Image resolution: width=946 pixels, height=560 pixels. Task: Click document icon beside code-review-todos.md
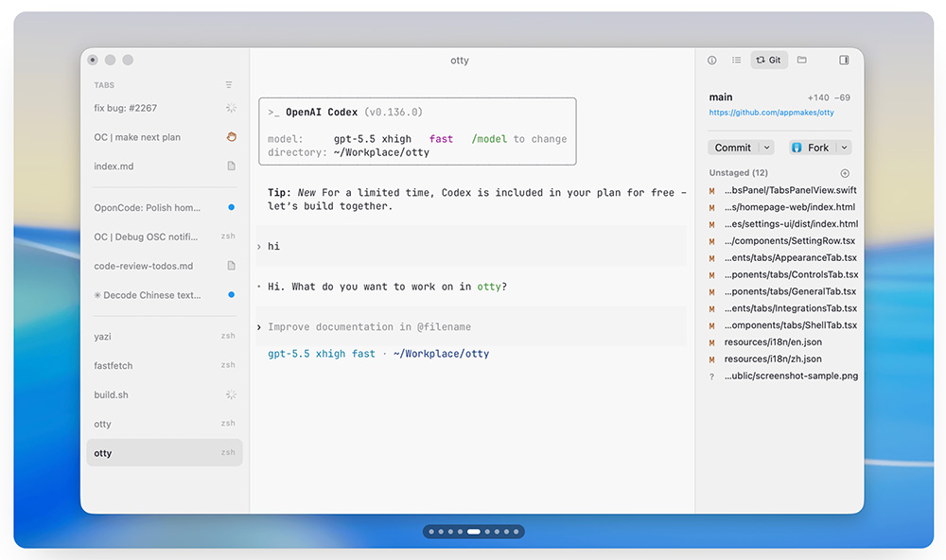[x=231, y=266]
